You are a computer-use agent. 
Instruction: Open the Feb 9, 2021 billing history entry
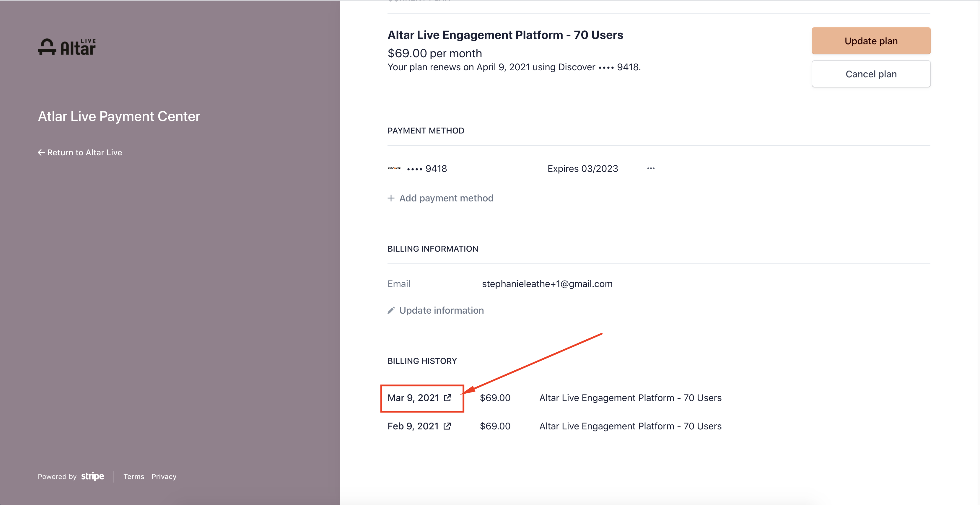[413, 426]
